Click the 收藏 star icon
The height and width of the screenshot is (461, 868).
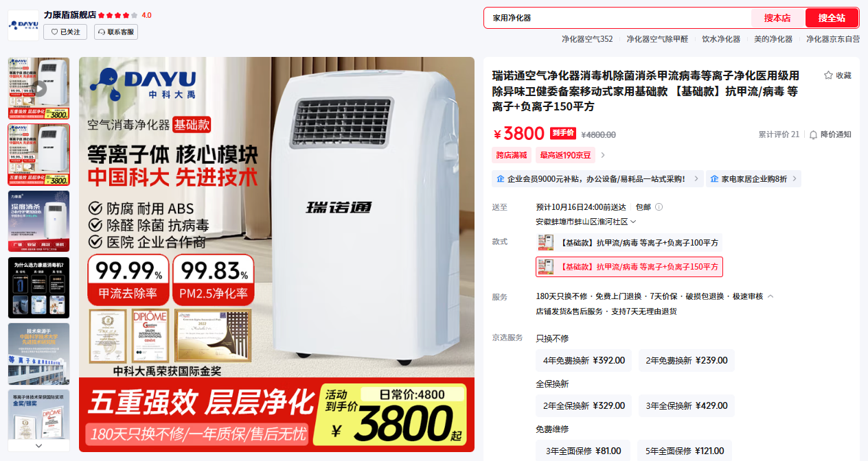coord(828,75)
